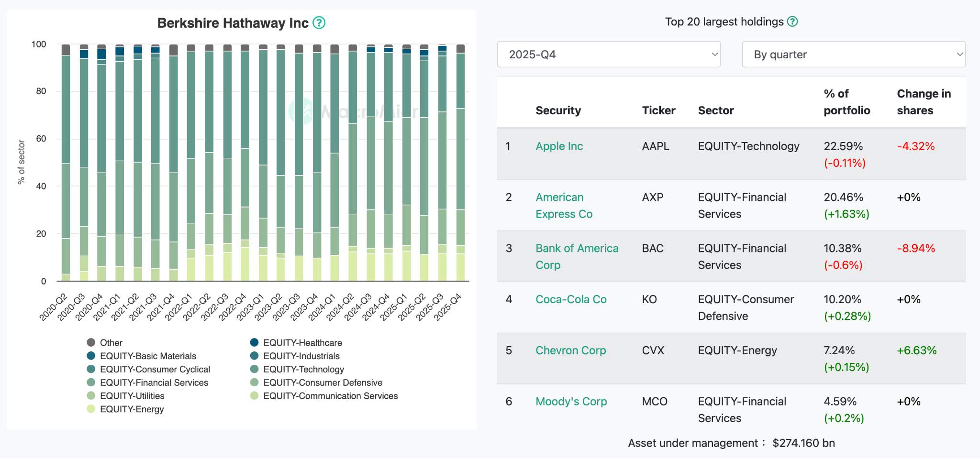
Task: Toggle EQUITY-Financial Services legend entry
Action: coord(154,382)
